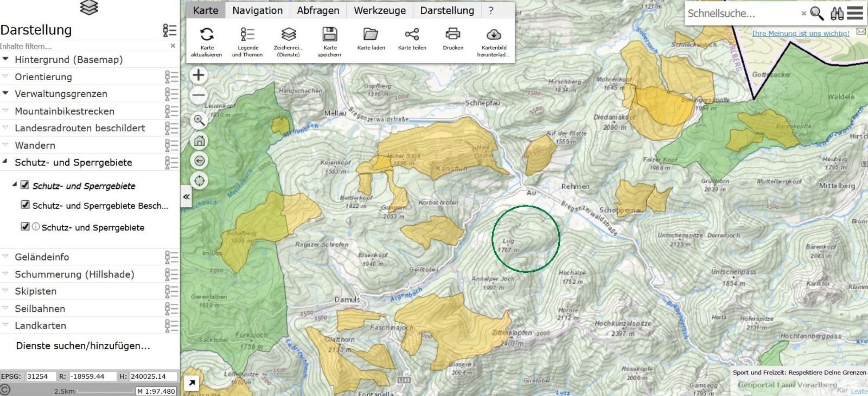Viewport: 868px width, 396px height.
Task: Download map image via Kartenbild herunterladen
Action: tap(494, 35)
